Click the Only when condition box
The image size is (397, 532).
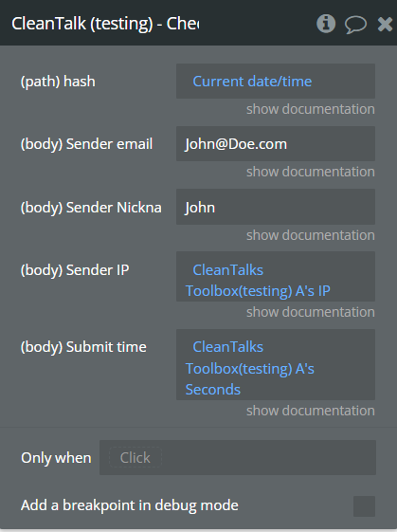pyautogui.click(x=237, y=457)
